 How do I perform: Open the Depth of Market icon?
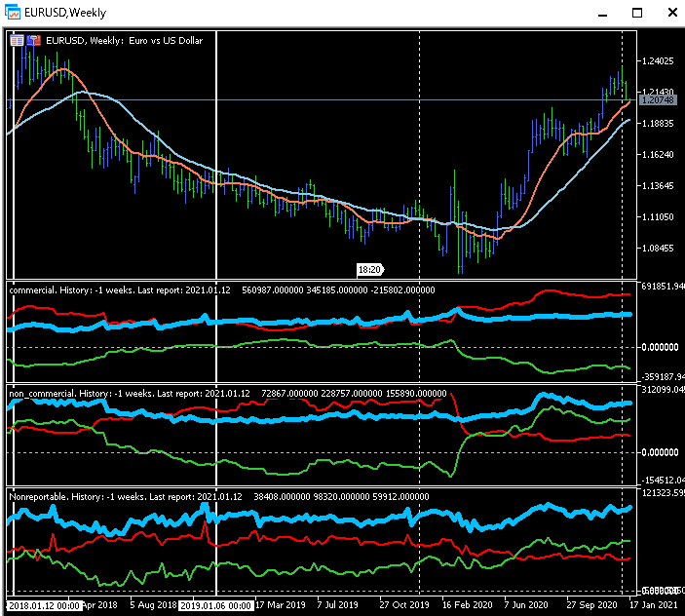[x=17, y=40]
